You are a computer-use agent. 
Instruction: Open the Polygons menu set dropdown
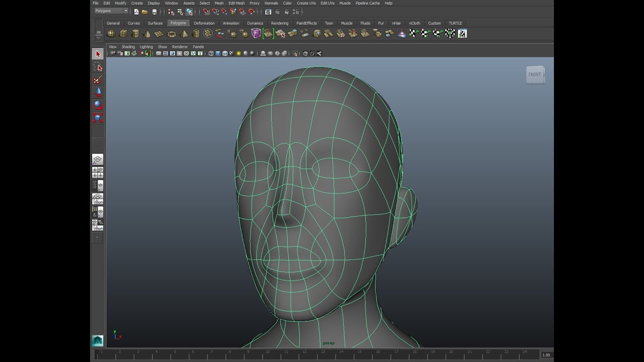111,11
